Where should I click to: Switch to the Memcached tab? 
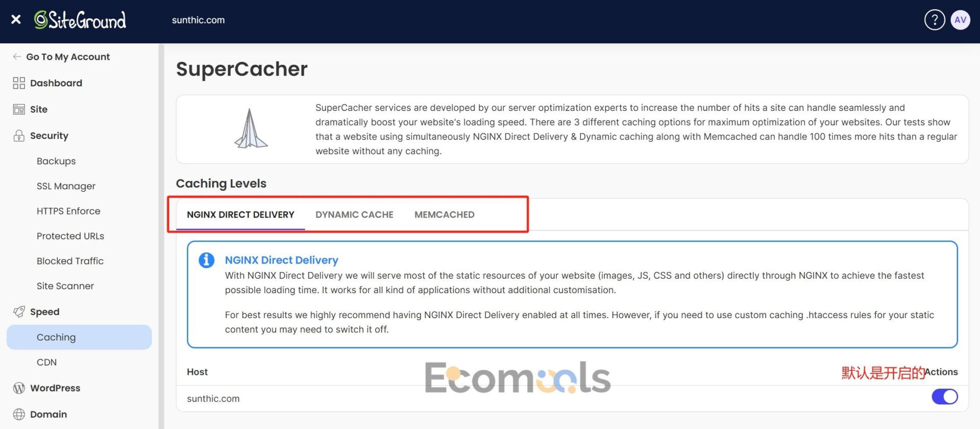444,214
